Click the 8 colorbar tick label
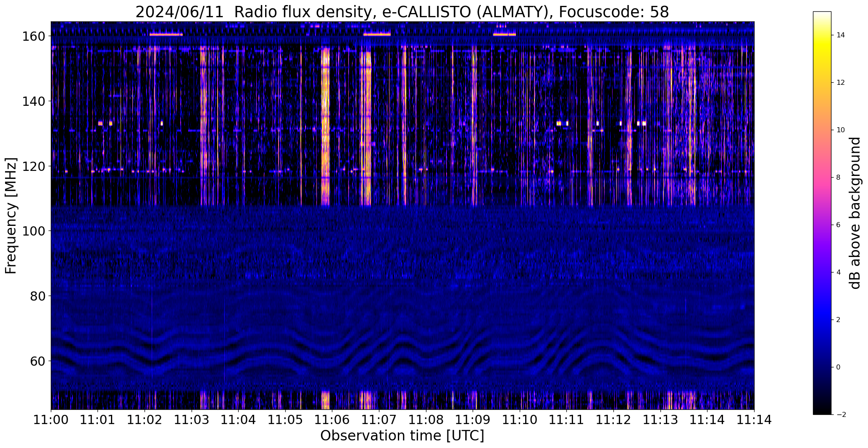 coord(839,178)
